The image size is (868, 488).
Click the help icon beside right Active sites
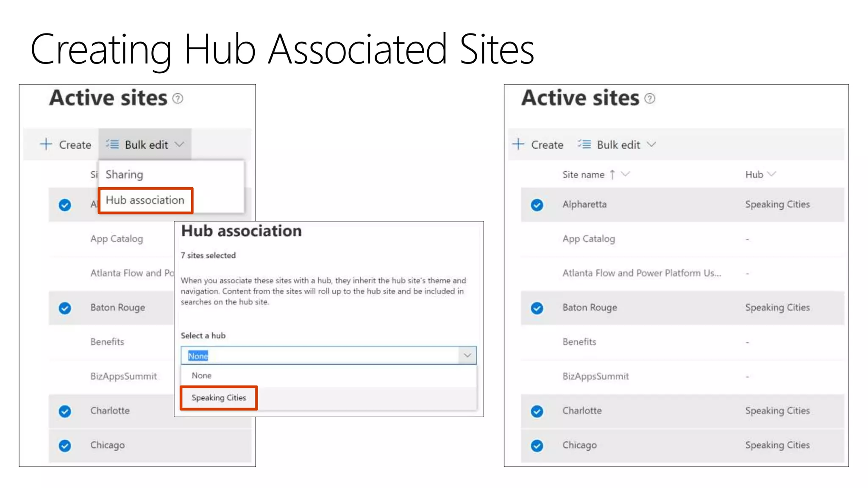click(650, 99)
